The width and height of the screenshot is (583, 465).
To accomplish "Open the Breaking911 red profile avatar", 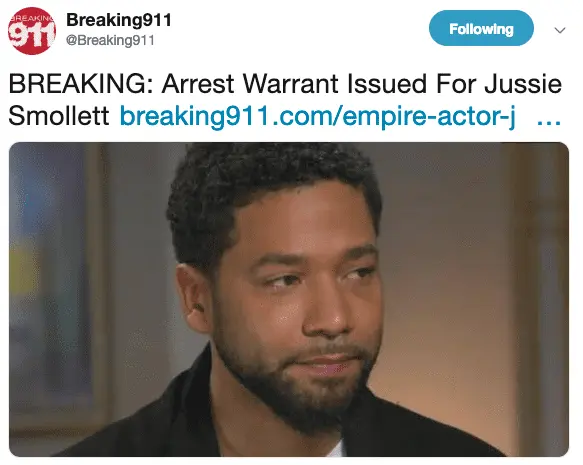I will 32,31.
